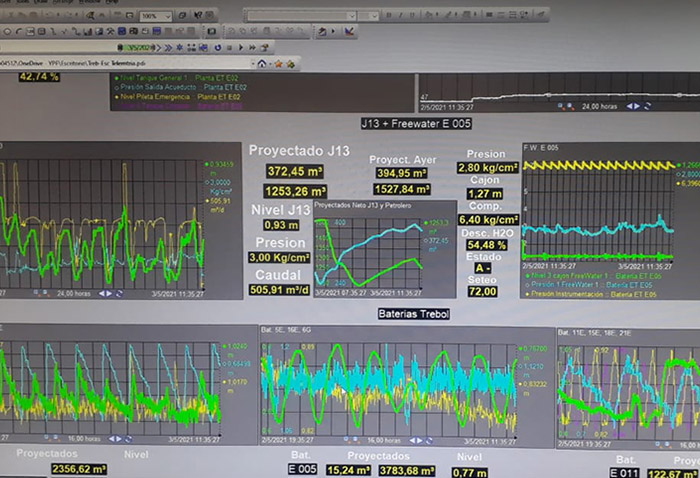The width and height of the screenshot is (700, 478).
Task: Click the Proyectado J13 value 372,45 m³
Action: (295, 171)
